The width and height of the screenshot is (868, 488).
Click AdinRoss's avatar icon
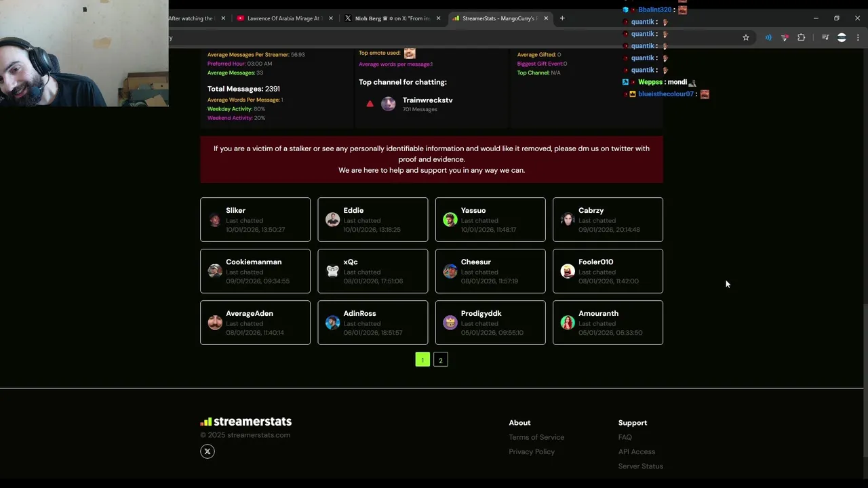pyautogui.click(x=332, y=323)
